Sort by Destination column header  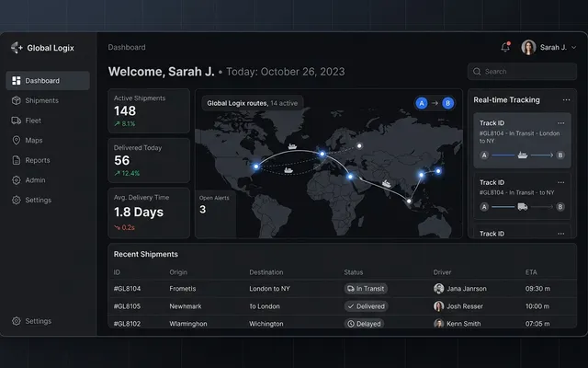pyautogui.click(x=266, y=272)
